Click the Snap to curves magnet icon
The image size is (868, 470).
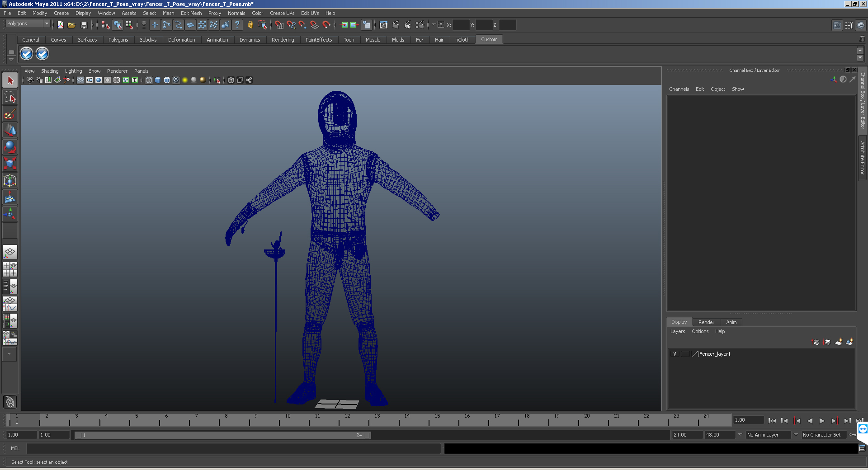pos(291,25)
